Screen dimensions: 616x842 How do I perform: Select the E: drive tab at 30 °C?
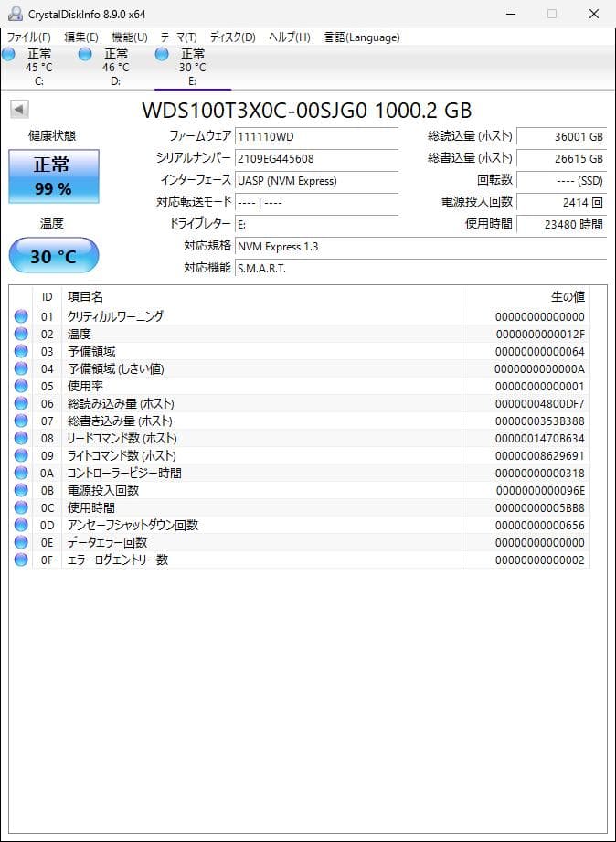point(192,67)
